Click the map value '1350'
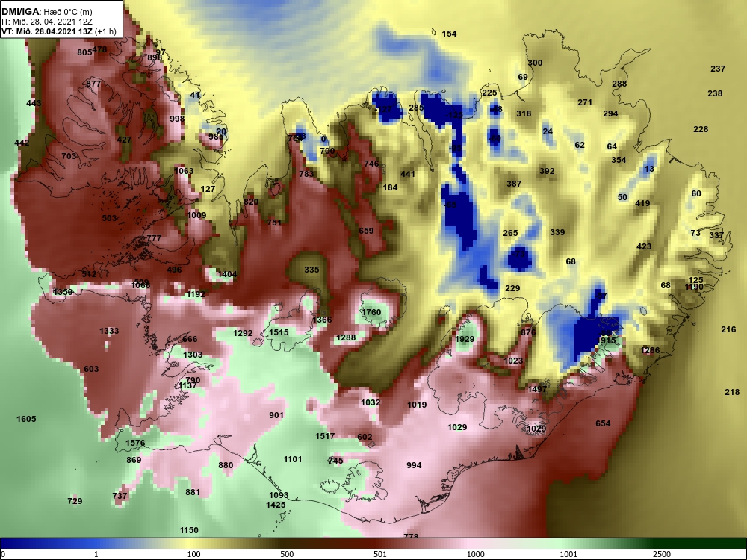The width and height of the screenshot is (747, 560). (x=63, y=293)
